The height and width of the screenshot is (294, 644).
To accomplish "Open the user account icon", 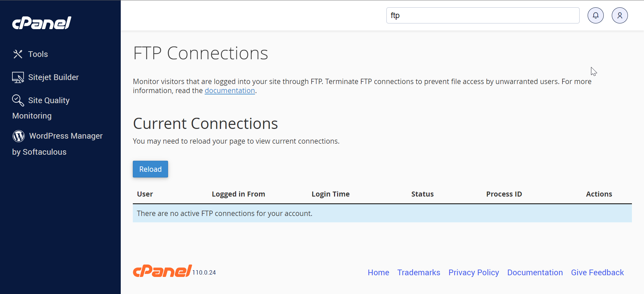I will point(620,15).
